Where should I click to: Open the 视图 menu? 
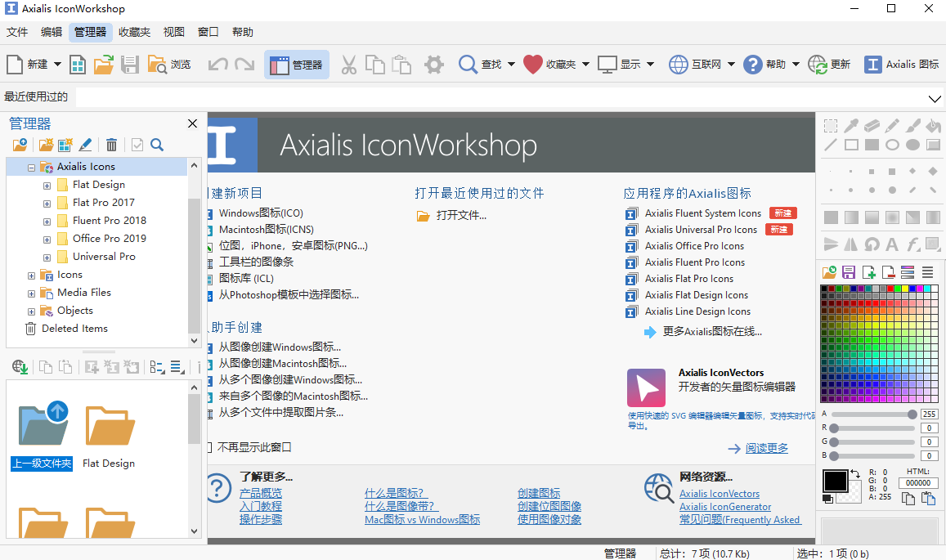174,32
